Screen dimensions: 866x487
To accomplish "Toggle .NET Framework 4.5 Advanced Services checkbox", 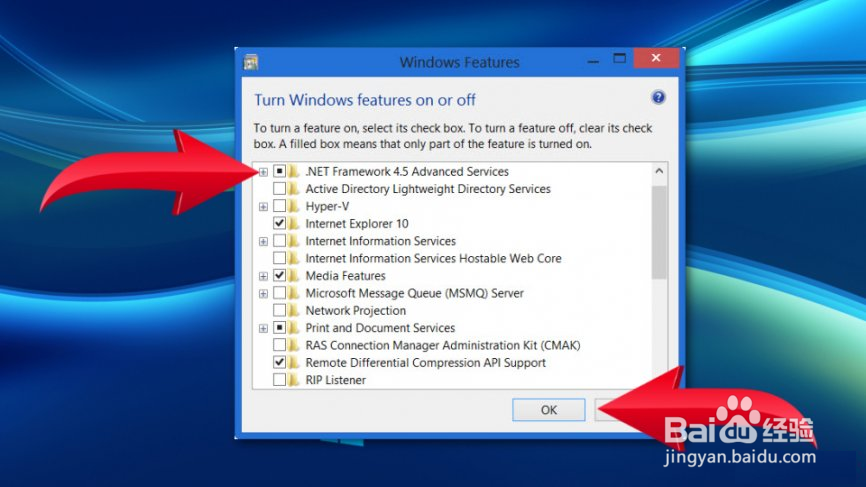I will click(x=279, y=171).
